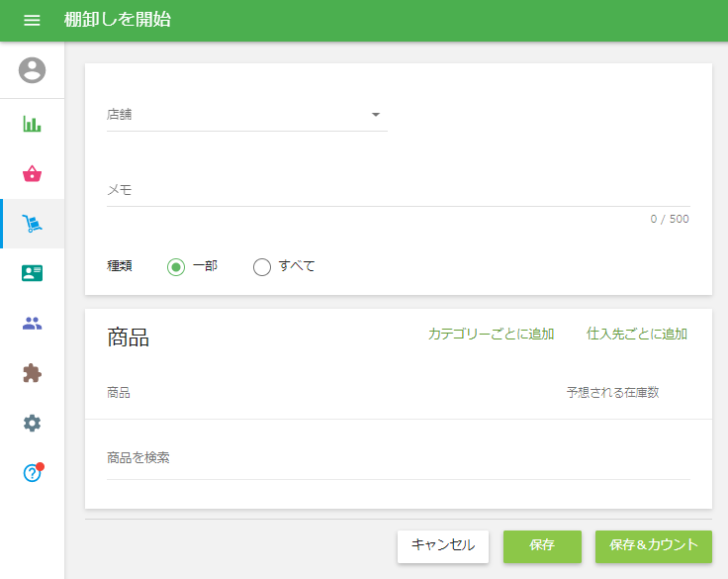Click the 保存&カウント button
Image resolution: width=728 pixels, height=579 pixels.
654,546
